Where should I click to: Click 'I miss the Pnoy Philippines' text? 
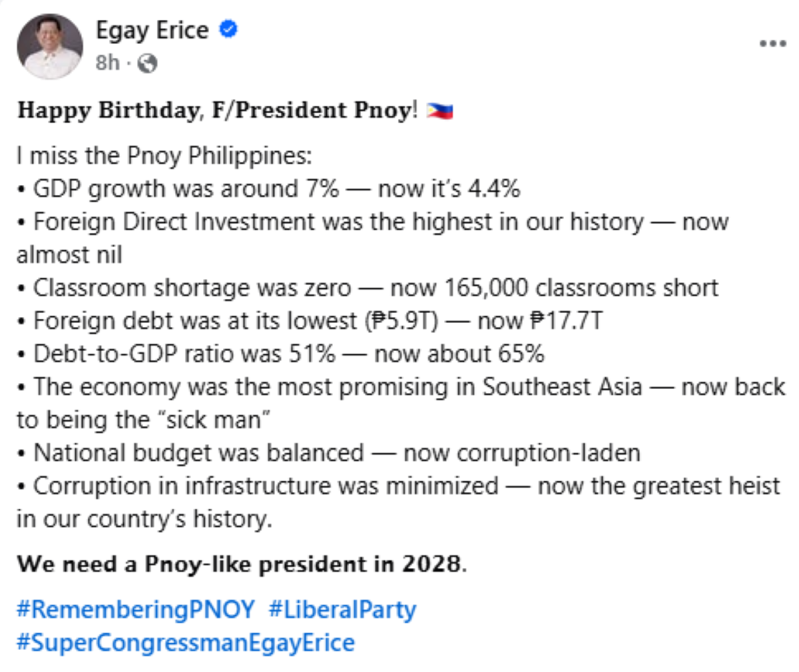pyautogui.click(x=164, y=156)
